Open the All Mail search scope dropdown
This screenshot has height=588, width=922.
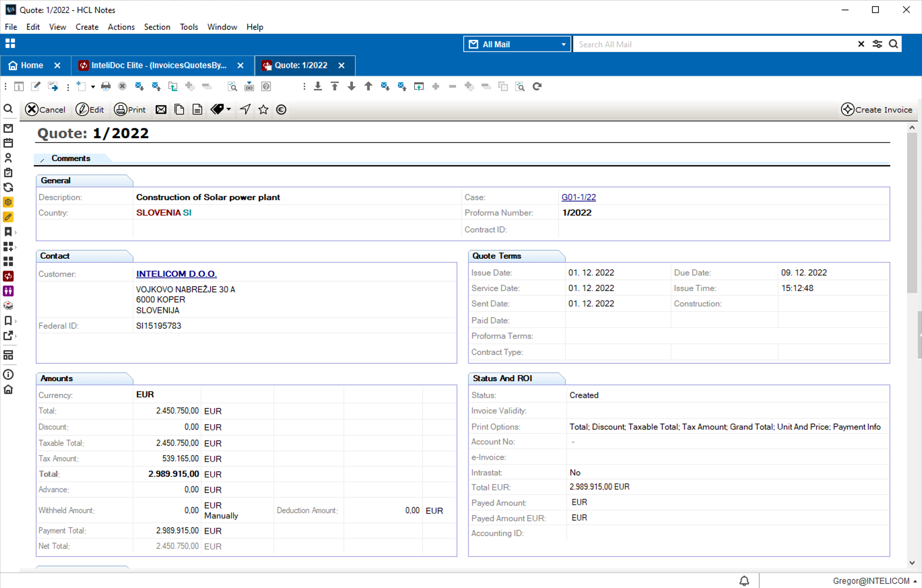(517, 44)
